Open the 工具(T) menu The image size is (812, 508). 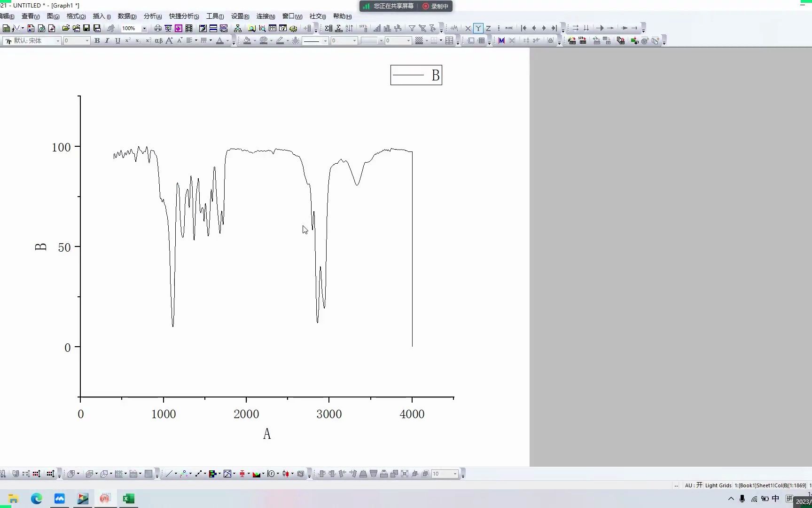[x=215, y=16]
